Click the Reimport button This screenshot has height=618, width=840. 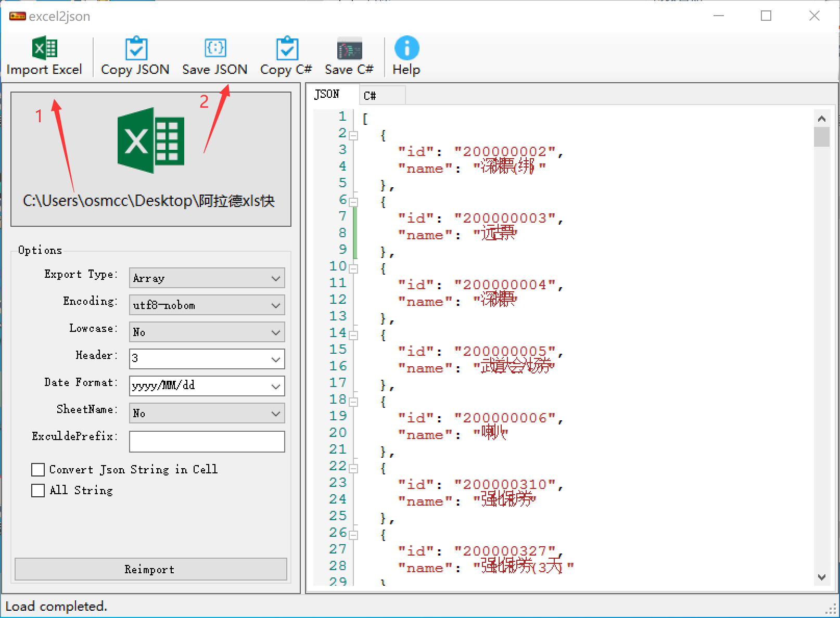coord(151,569)
